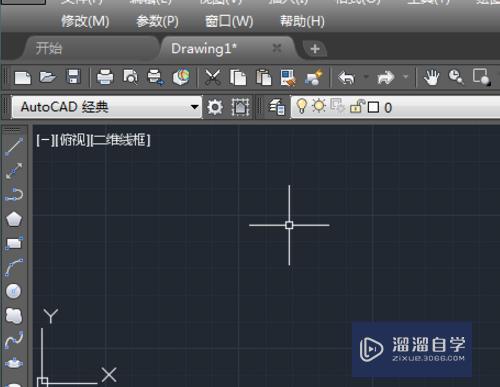Screen dimensions: 500x387
Task: Open the Block Editor lightning icon
Action: (314, 77)
